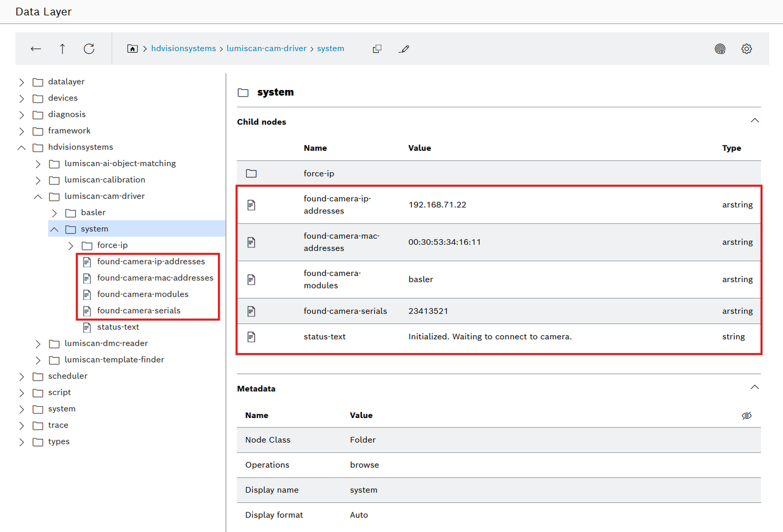Open lumiscan-cam-driver breadcrumb link
This screenshot has width=783, height=532.
pyautogui.click(x=266, y=49)
